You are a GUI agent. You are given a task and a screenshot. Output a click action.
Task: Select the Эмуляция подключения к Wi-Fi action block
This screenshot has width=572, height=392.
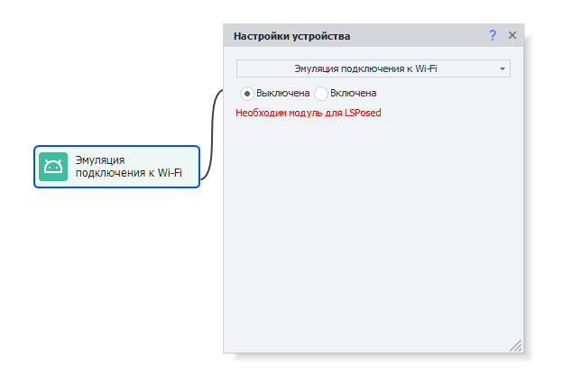[116, 167]
